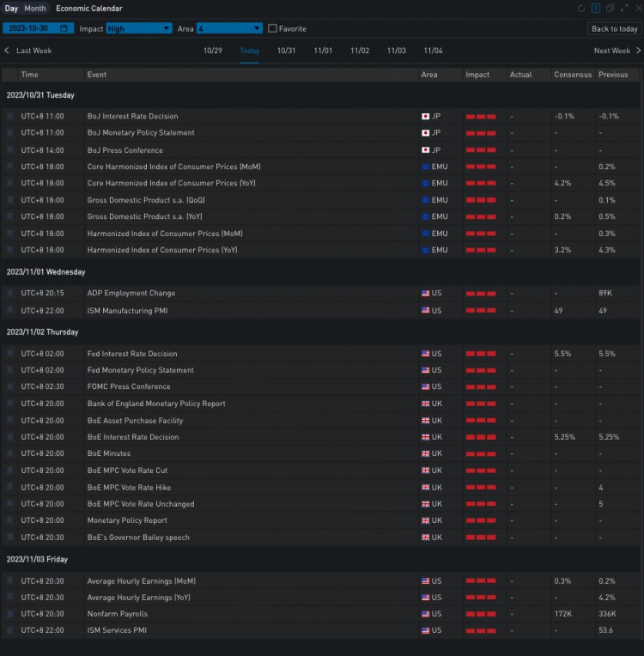Viewport: 644px width, 656px height.
Task: Click the Back to today button
Action: pyautogui.click(x=614, y=28)
